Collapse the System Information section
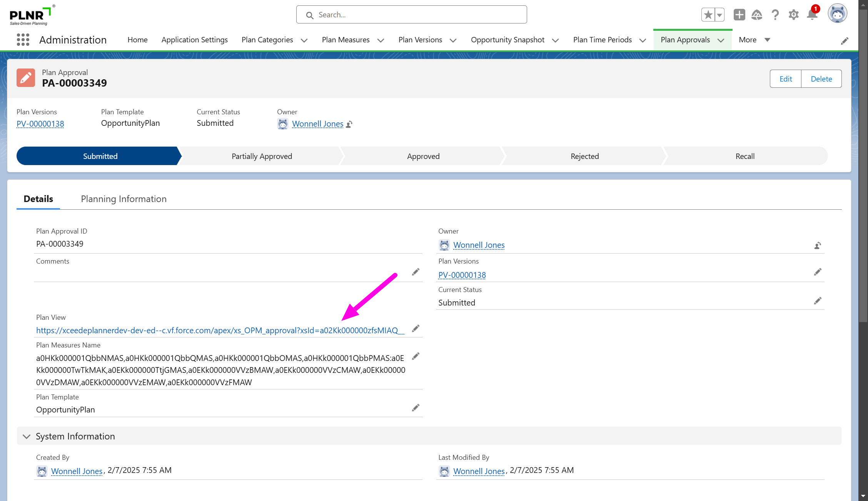 point(27,436)
